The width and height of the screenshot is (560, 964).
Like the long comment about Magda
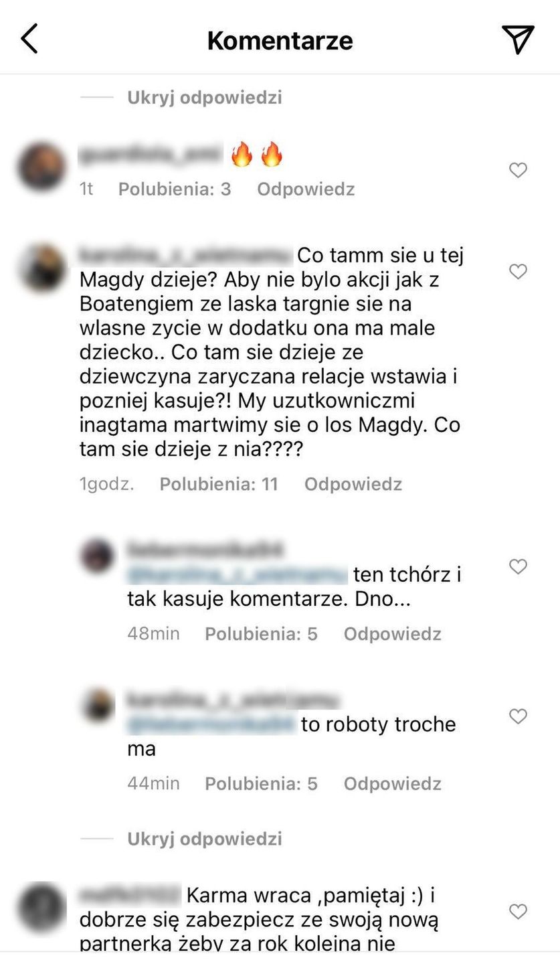(x=518, y=271)
